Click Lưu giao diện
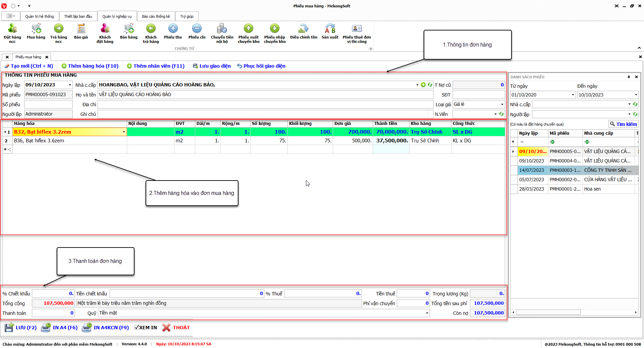The image size is (644, 348). (x=212, y=66)
